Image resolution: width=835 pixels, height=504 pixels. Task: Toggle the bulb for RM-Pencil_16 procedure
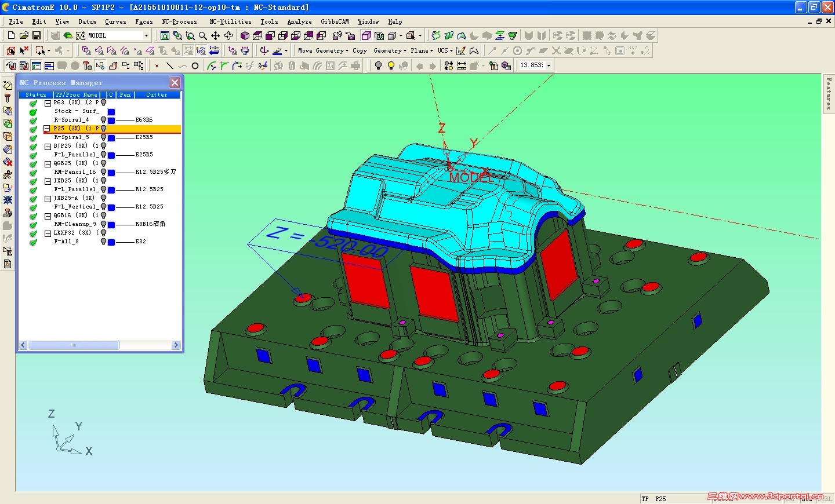(103, 172)
